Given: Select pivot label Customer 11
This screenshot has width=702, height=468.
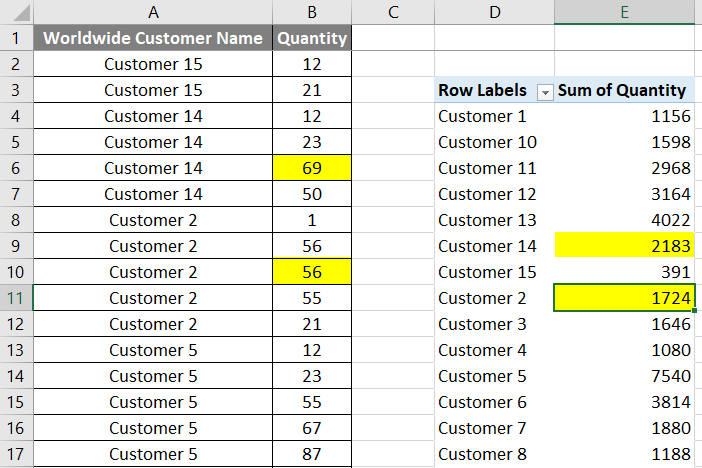Looking at the screenshot, I should 494,168.
